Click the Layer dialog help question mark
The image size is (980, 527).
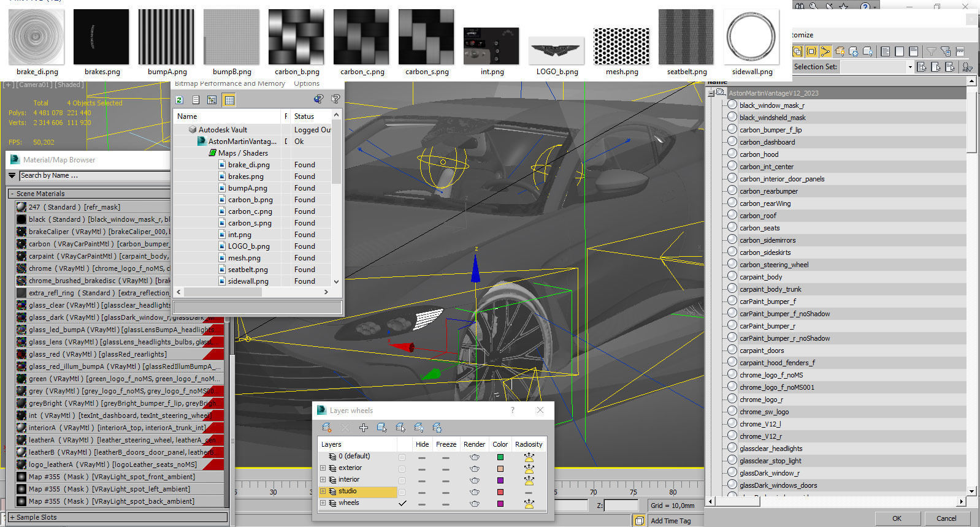pos(513,411)
